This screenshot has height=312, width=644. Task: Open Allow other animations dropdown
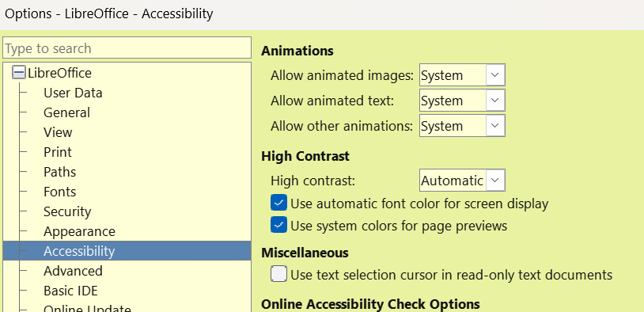(x=462, y=126)
